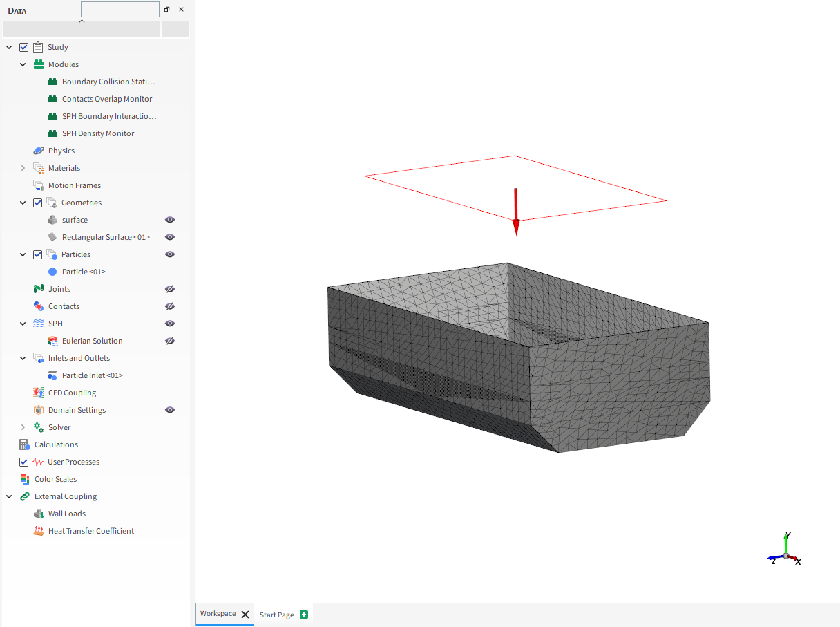Image resolution: width=840 pixels, height=627 pixels.
Task: Click the Physics planet icon
Action: point(39,151)
